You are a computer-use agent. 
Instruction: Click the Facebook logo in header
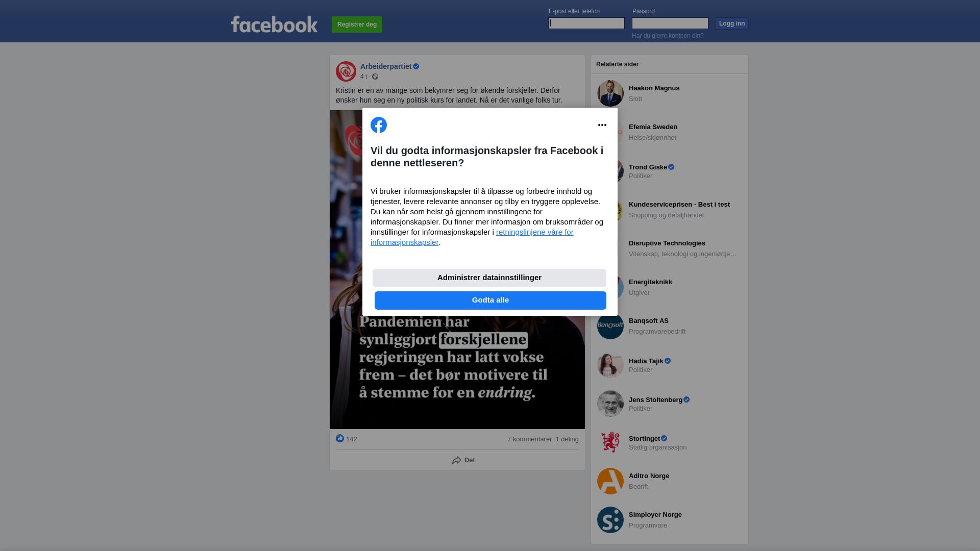tap(274, 24)
